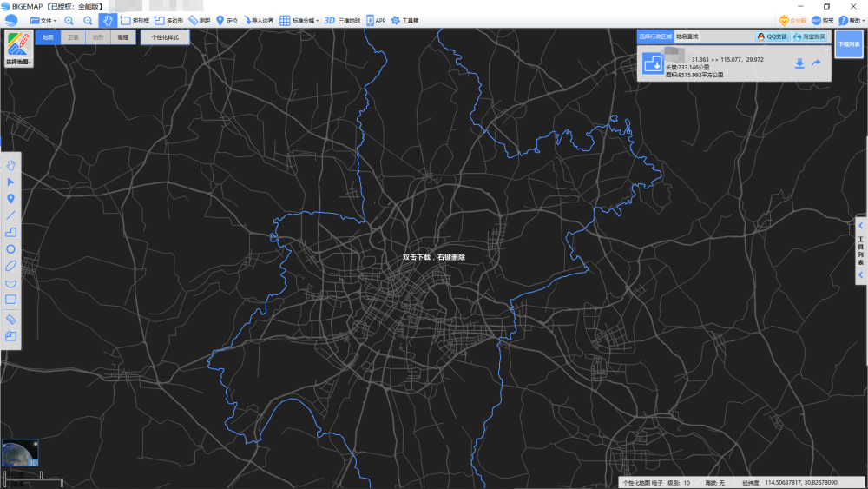The image size is (868, 489).
Task: Switch to the 地形 terrain layer tab
Action: click(98, 37)
